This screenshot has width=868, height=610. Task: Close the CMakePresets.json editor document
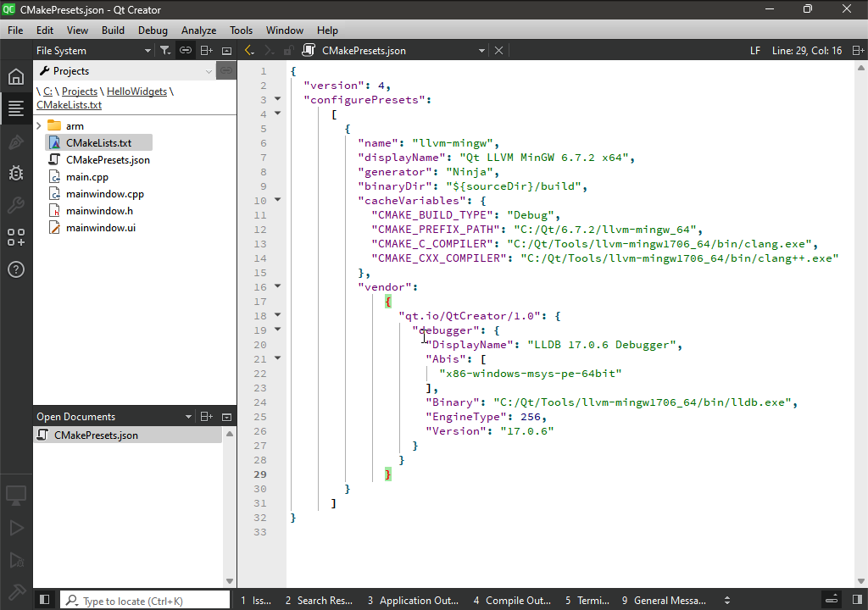(499, 51)
